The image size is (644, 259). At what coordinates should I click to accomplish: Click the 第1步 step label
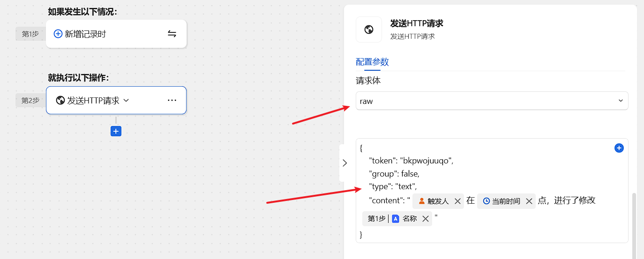pos(30,34)
